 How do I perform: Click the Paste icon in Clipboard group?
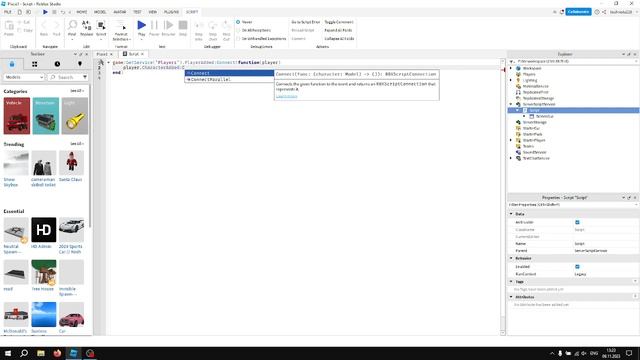(x=9, y=26)
